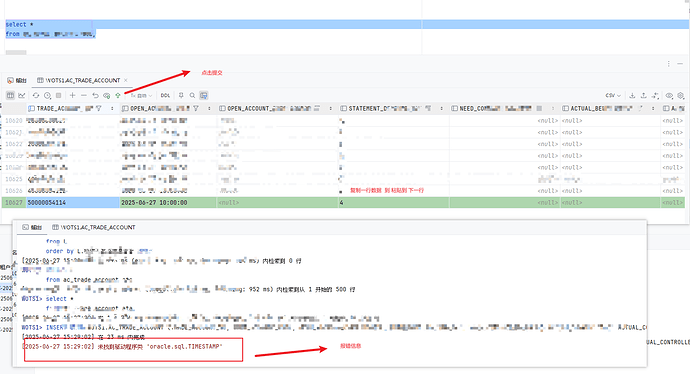Stop running query square icon
Screen dimensions: 690x374
59,95
